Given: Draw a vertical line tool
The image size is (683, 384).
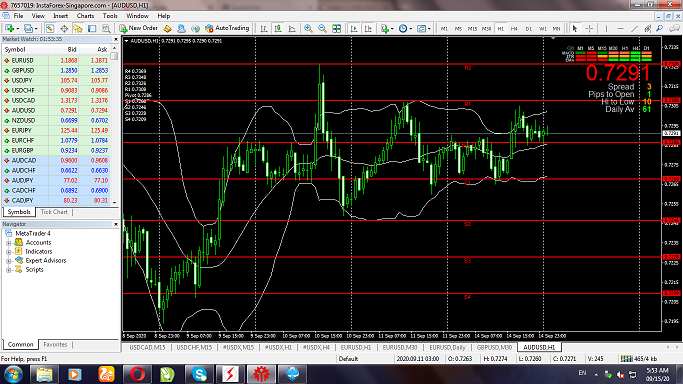Looking at the screenshot, I should pos(606,28).
